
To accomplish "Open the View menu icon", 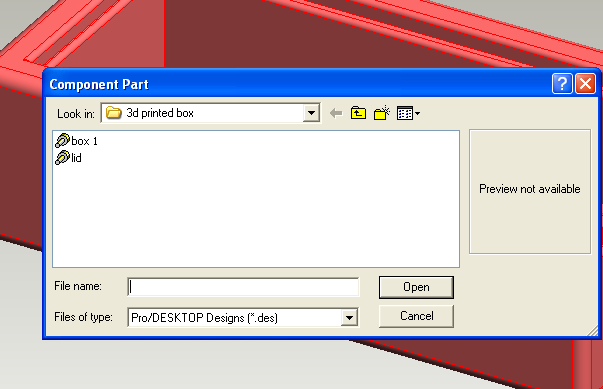I will point(408,113).
